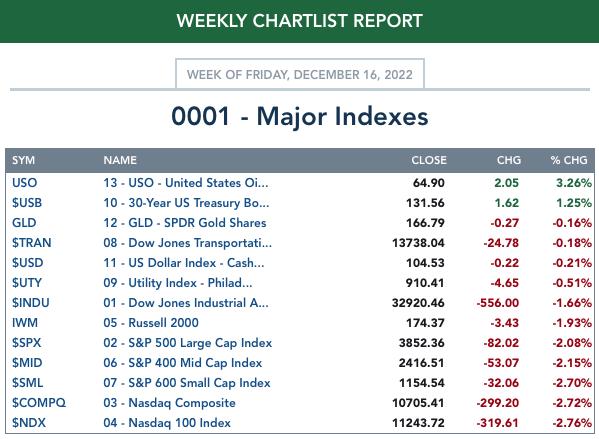Open 09 - Utility Index chart link
Screen dimensions: 599x439
point(178,283)
